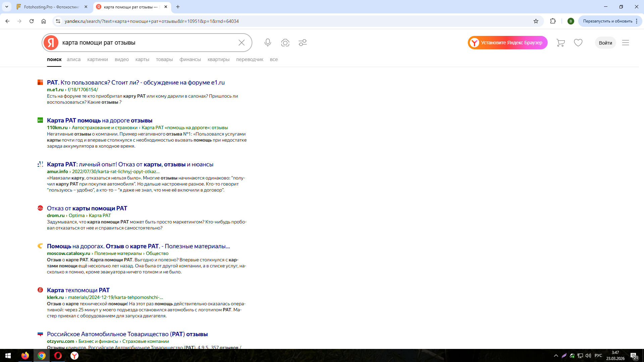Screen dimensions: 644x362
Task: Reload the page
Action: (32, 21)
